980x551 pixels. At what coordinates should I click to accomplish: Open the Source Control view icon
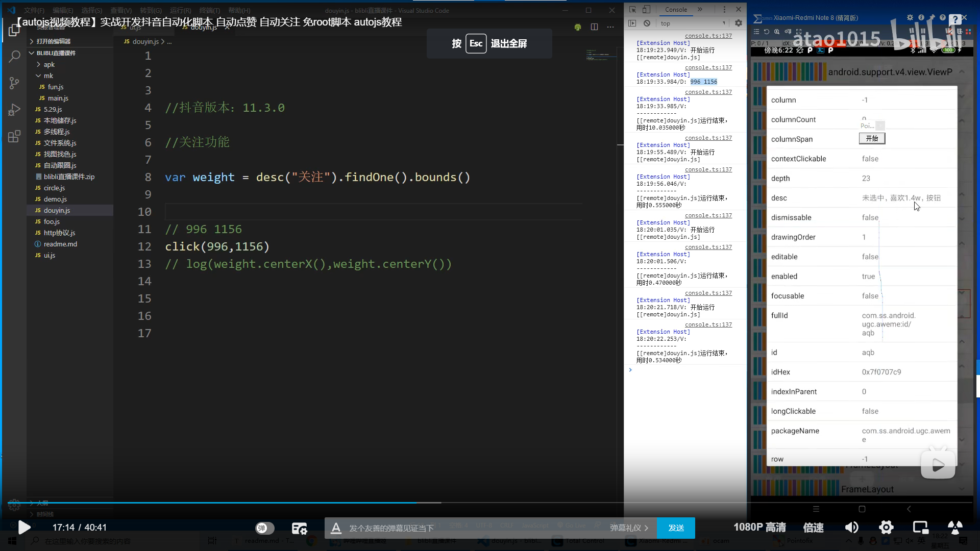pyautogui.click(x=14, y=83)
